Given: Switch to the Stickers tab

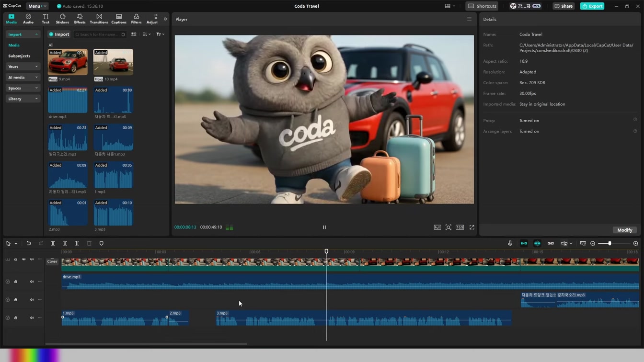Looking at the screenshot, I should (62, 19).
